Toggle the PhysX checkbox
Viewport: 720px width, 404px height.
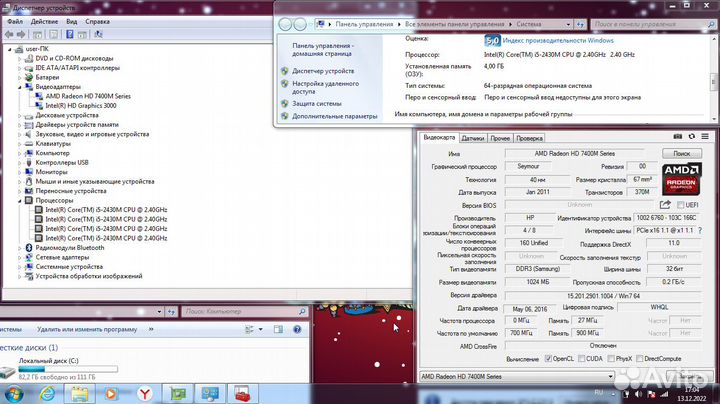click(611, 359)
